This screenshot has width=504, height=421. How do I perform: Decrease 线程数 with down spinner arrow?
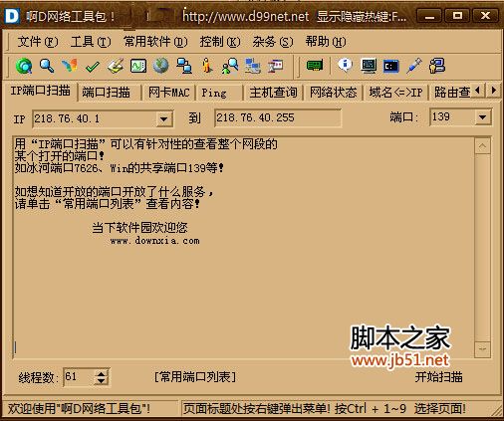tap(102, 381)
